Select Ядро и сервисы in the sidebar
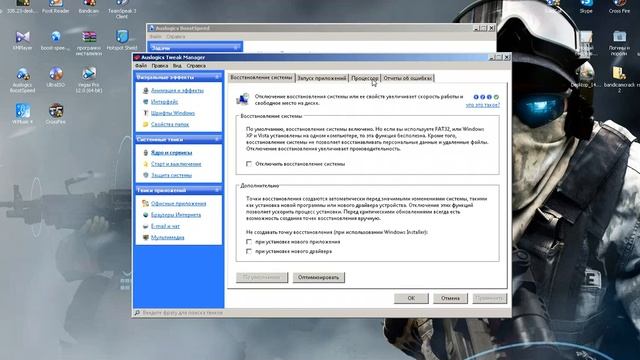640x360 pixels. coord(171,153)
